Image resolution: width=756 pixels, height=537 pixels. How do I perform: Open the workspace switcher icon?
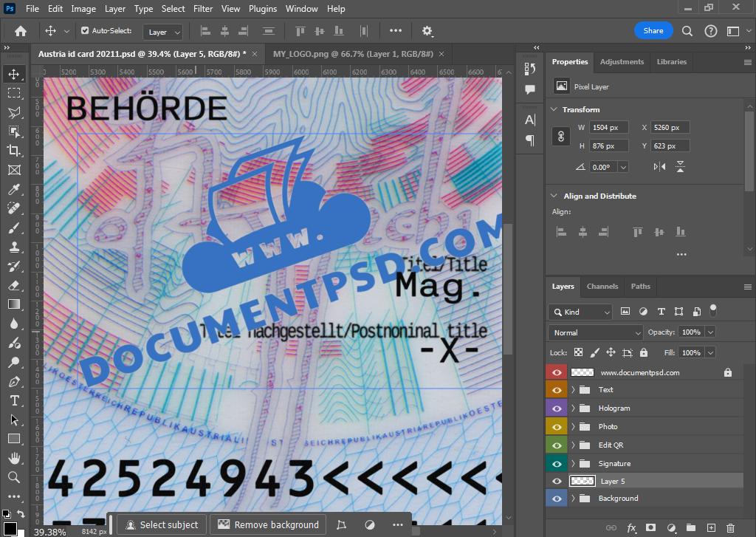pyautogui.click(x=733, y=31)
